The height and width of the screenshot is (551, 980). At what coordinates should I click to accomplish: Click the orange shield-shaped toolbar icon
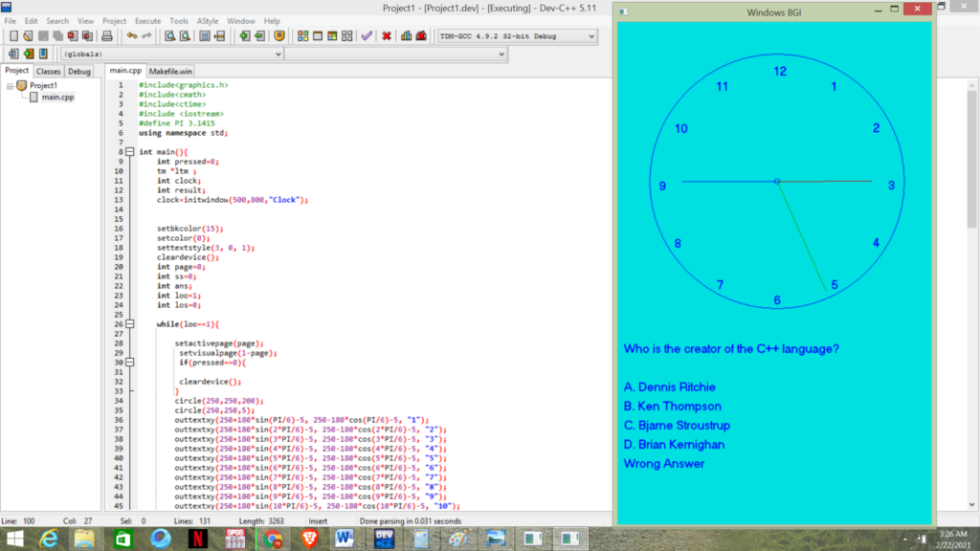[279, 36]
